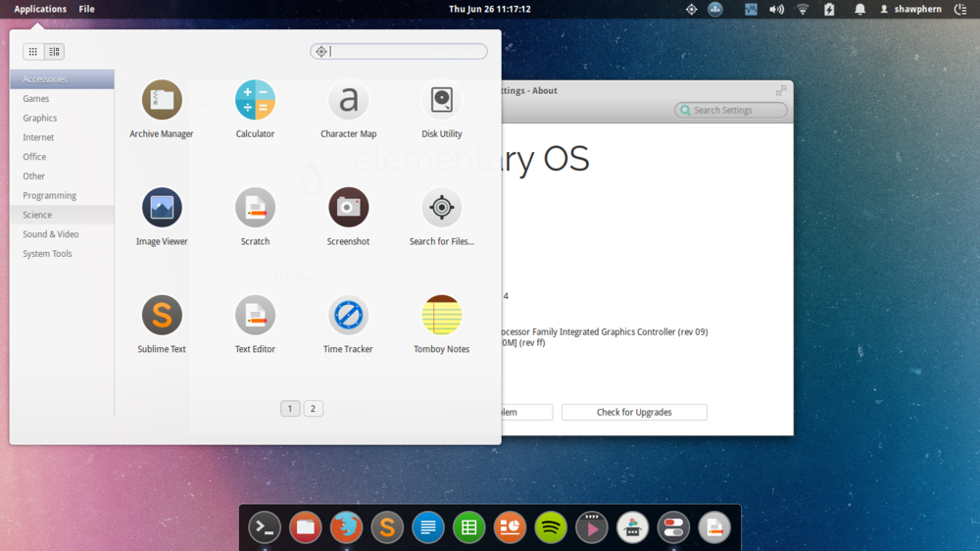Maximize the About settings window
Screen dimensions: 980x551
[x=781, y=90]
